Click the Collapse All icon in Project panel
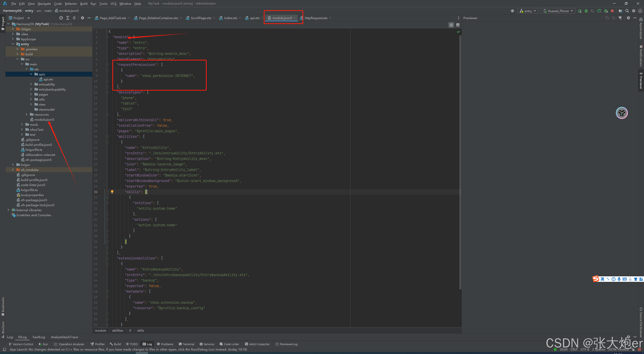Screen dimensions: 644x354 click(74, 18)
